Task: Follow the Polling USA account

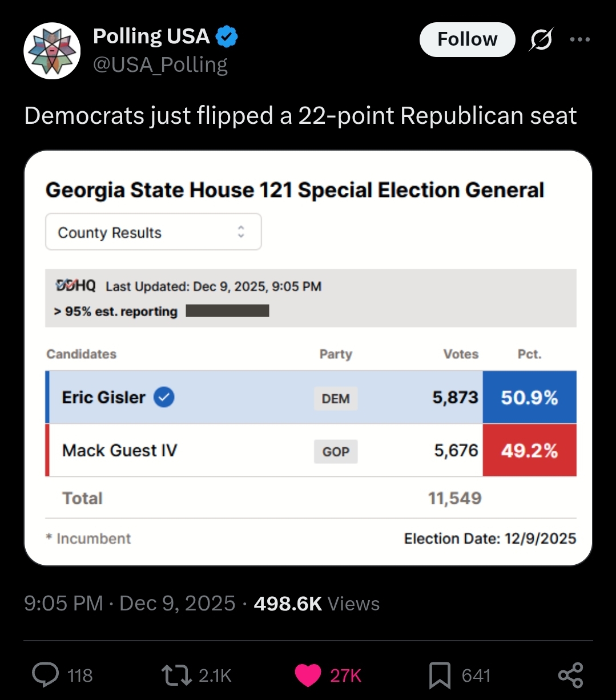Action: [x=467, y=40]
